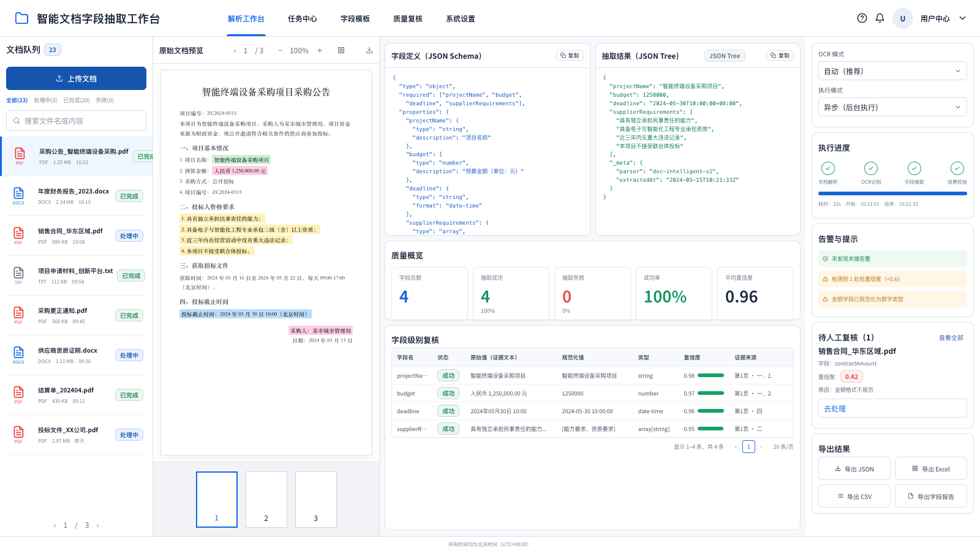Select 销售合同_华东区域.pdf in queue
Screen dimensions: 980x551
coord(76,236)
